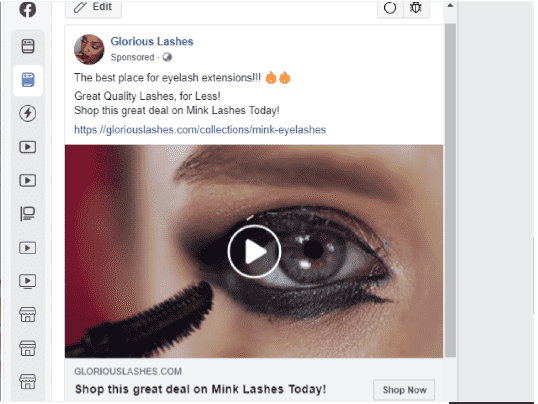Click the Shop Now button
The width and height of the screenshot is (538, 404).
[404, 390]
